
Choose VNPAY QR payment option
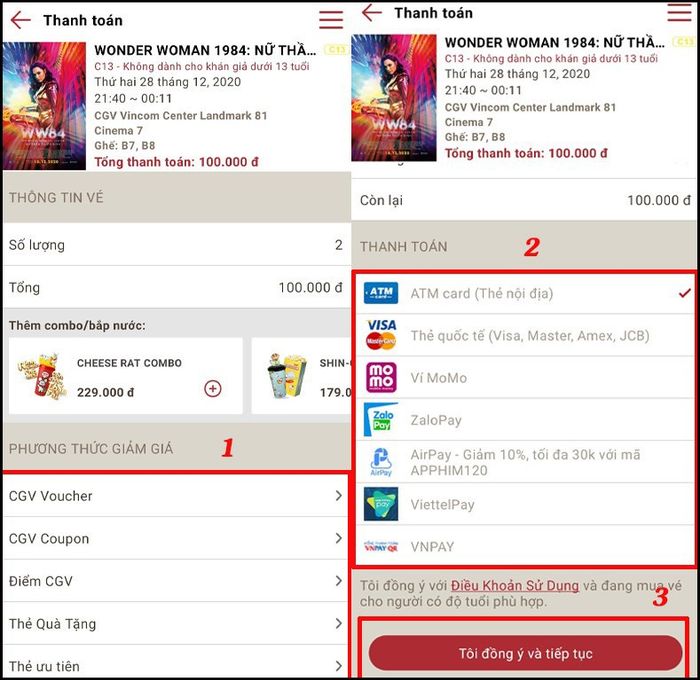[x=525, y=547]
